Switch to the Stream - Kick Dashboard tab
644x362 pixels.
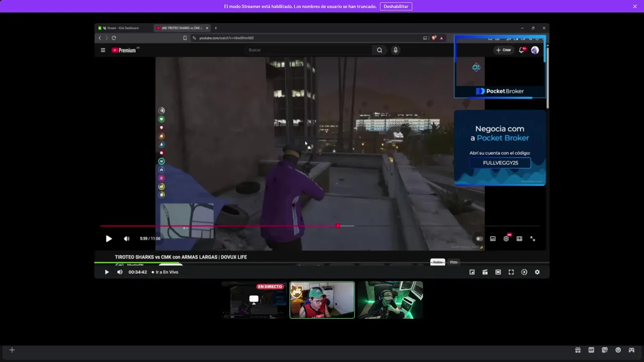pyautogui.click(x=123, y=28)
